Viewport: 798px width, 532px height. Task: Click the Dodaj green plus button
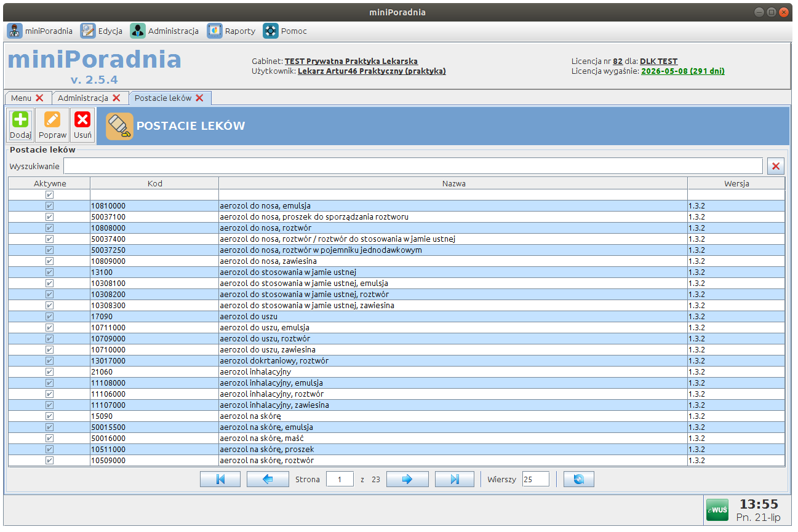click(x=20, y=125)
